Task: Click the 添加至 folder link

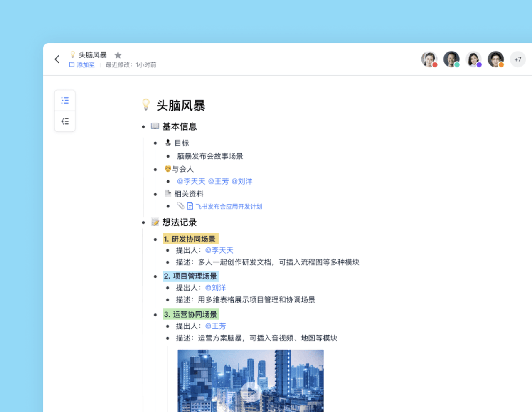Action: click(82, 65)
